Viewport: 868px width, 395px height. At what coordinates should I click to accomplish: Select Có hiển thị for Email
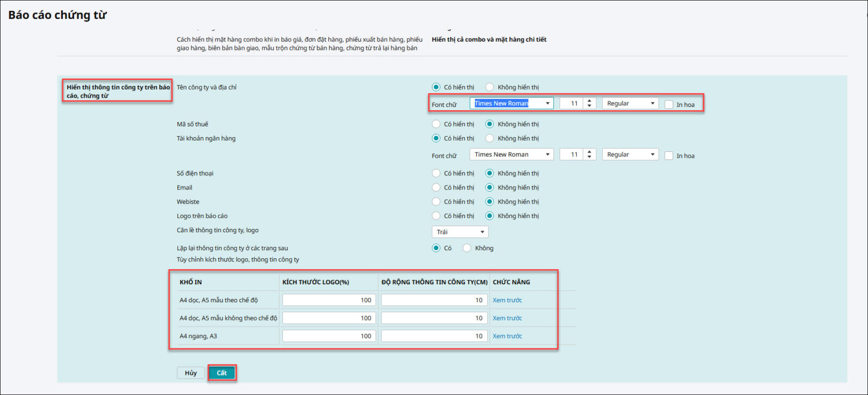pyautogui.click(x=436, y=188)
